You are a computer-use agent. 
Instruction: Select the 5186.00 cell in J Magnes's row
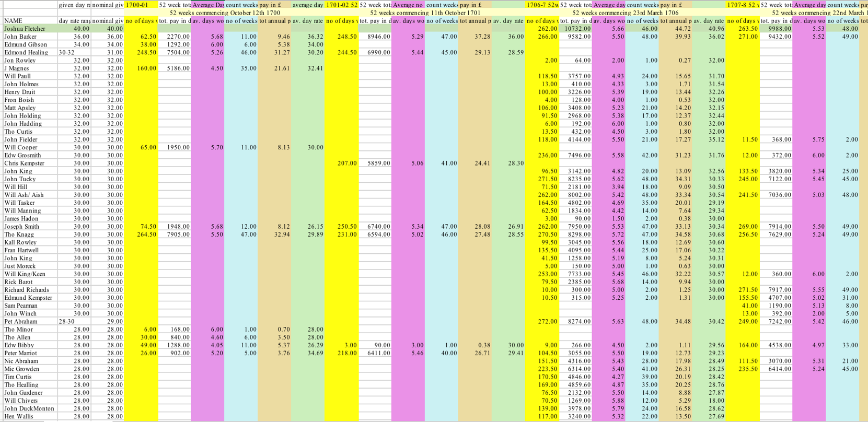(175, 68)
